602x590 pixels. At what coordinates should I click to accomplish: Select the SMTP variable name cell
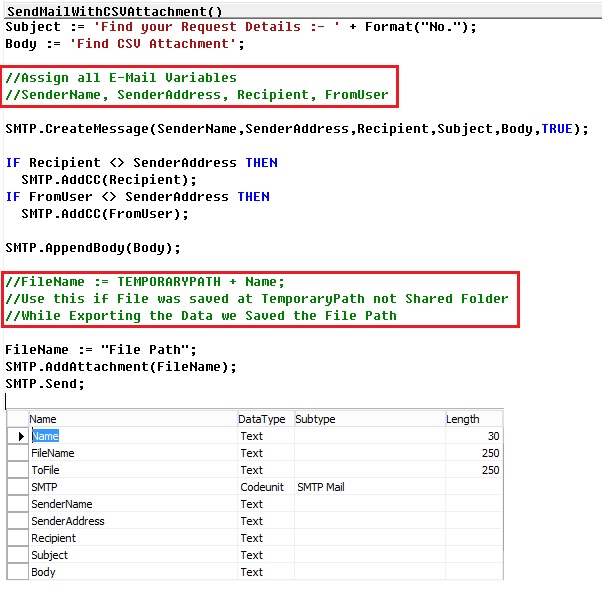pyautogui.click(x=44, y=487)
